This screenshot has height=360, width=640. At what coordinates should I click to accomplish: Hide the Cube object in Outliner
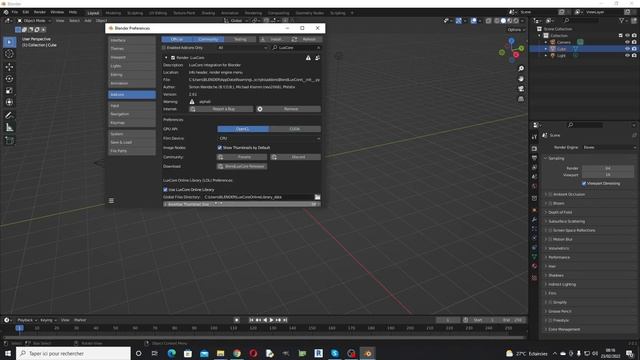(x=627, y=49)
